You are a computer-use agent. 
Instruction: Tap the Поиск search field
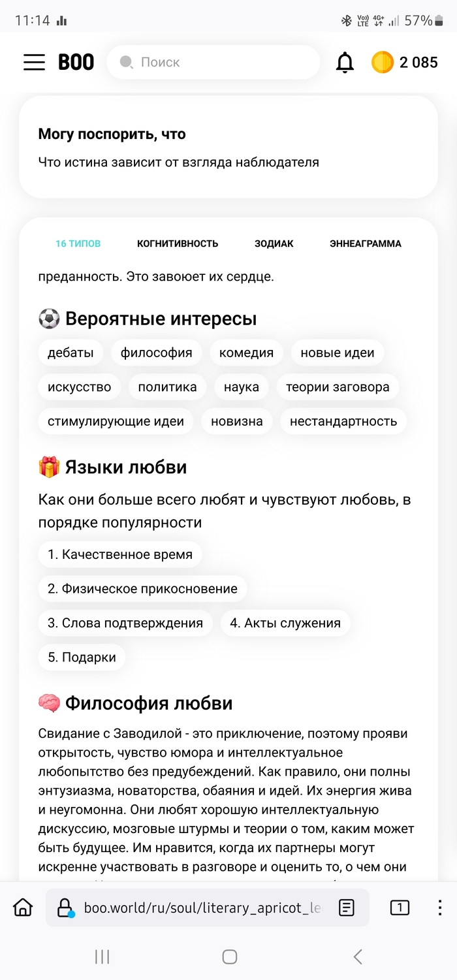coord(215,62)
